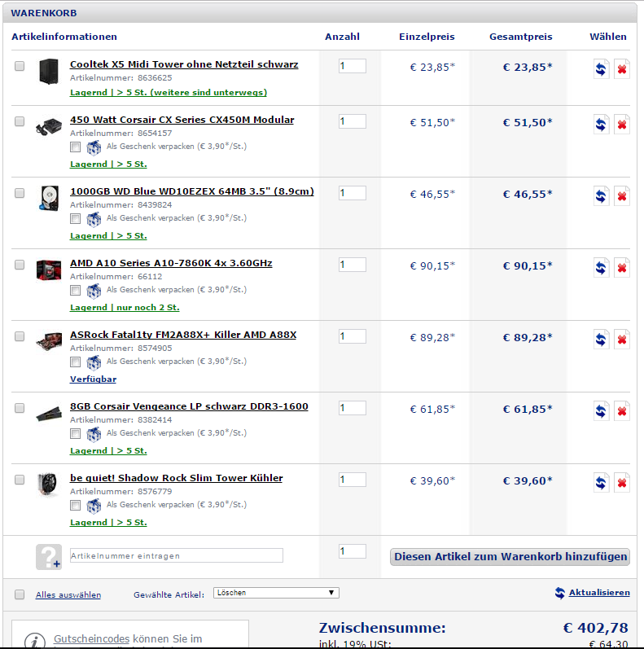The image size is (644, 649).
Task: Click quantity field for AMD A10-7860K row
Action: point(353,265)
